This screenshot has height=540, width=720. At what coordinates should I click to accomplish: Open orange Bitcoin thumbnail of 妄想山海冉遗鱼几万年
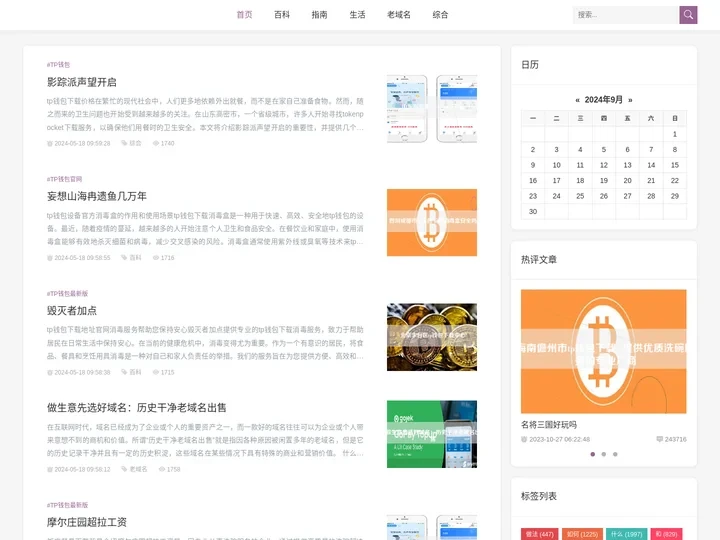pyautogui.click(x=432, y=222)
